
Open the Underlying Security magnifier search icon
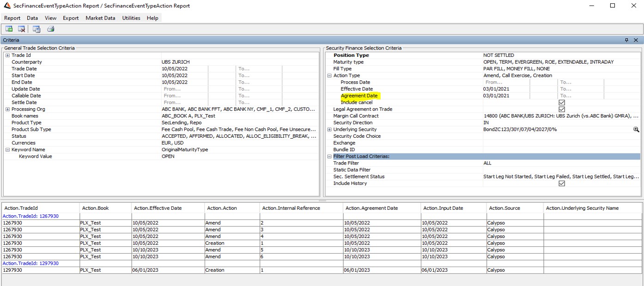636,129
